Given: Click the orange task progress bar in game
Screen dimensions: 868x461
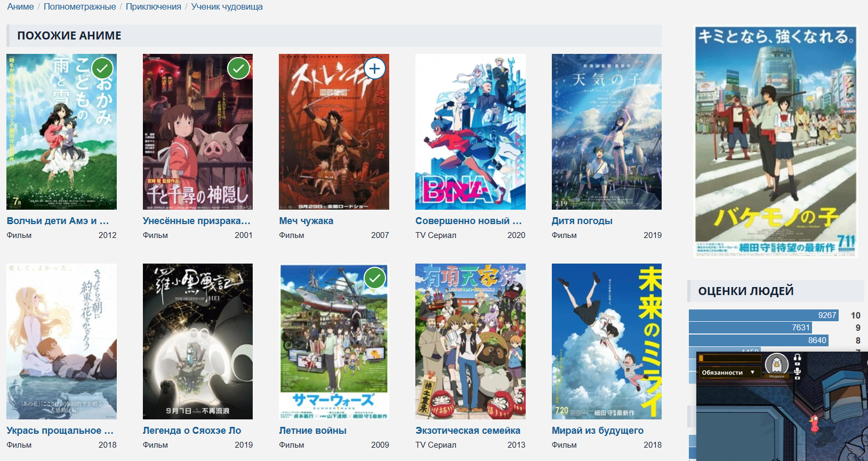Looking at the screenshot, I should [x=729, y=358].
